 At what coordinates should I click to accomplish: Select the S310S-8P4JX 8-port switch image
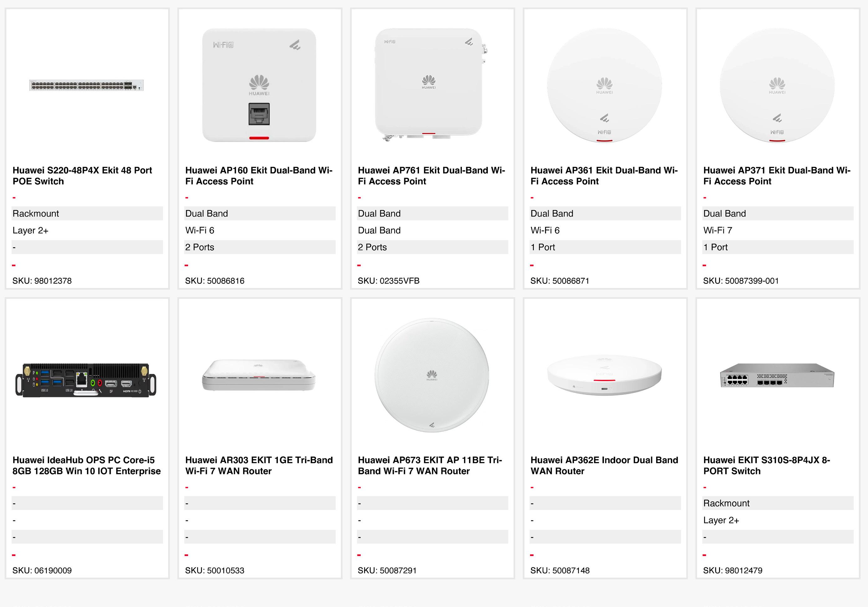pos(777,375)
